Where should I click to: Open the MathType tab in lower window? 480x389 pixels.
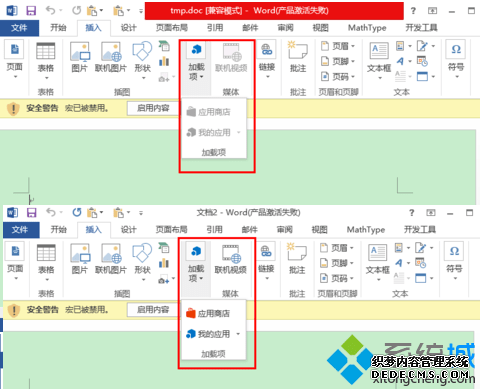pos(366,229)
